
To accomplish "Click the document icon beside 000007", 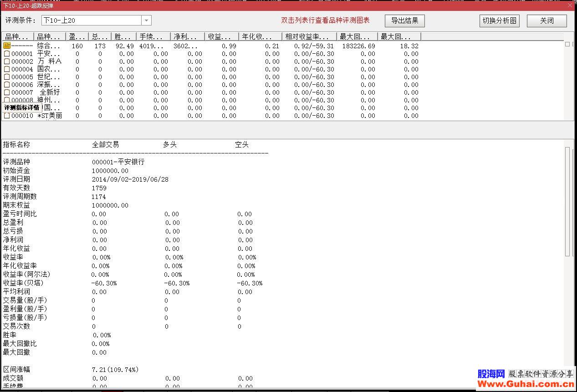I will (7, 92).
